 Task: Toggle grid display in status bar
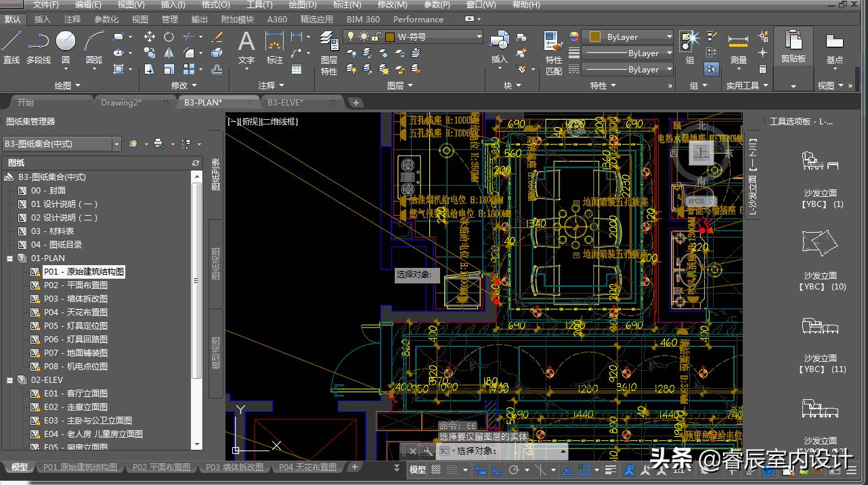pyautogui.click(x=436, y=469)
